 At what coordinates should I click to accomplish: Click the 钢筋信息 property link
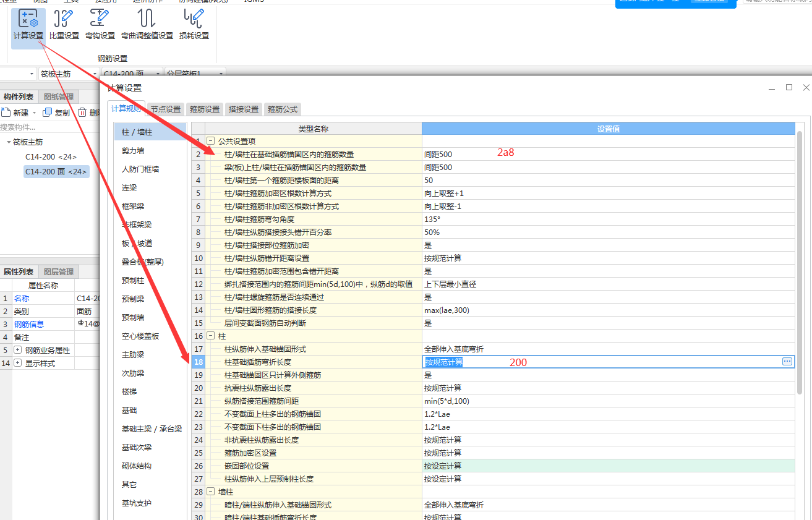pos(29,324)
